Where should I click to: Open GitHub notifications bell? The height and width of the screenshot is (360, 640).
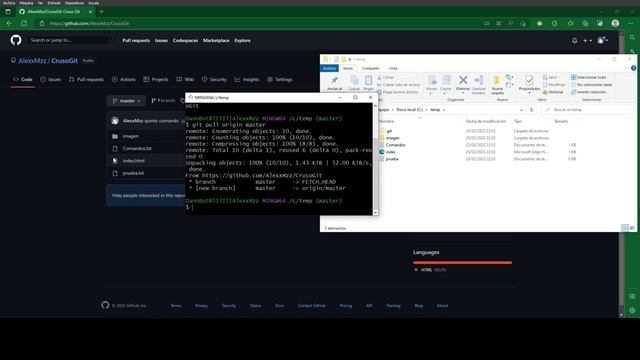(x=574, y=40)
